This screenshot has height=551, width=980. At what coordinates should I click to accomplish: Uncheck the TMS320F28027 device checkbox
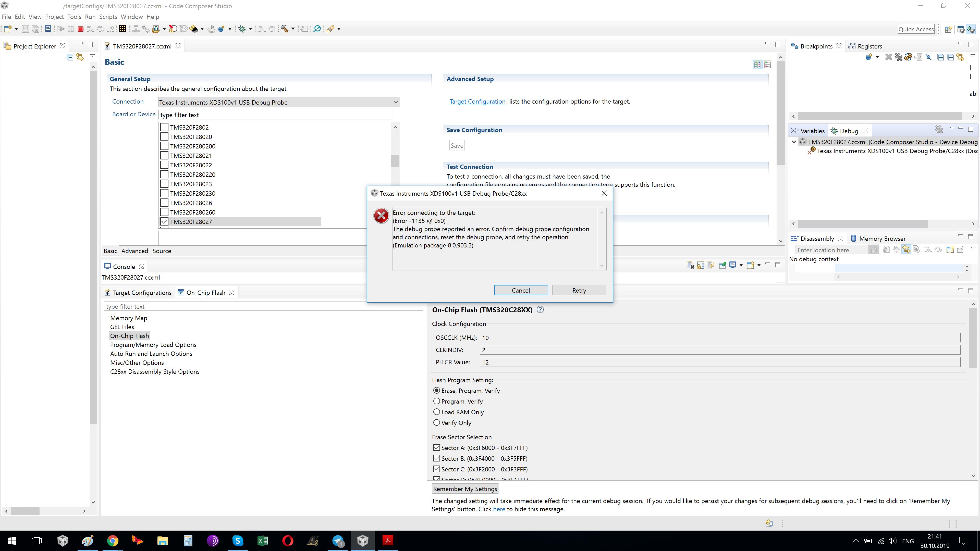[x=164, y=221]
